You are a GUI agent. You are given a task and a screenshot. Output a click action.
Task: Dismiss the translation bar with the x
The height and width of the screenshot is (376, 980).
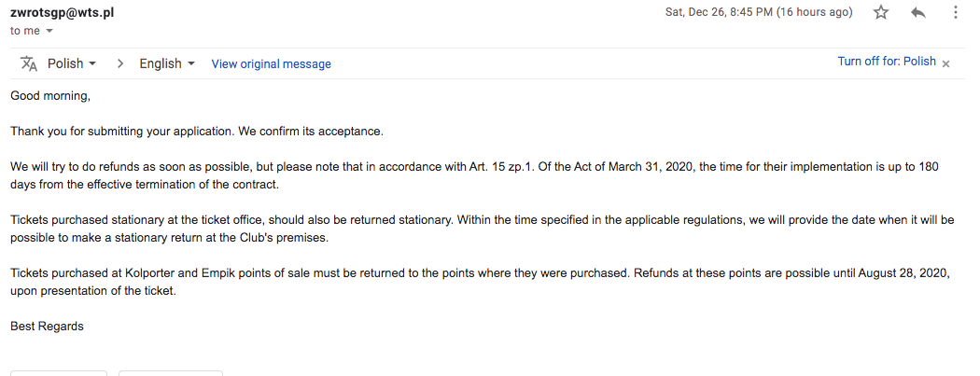click(945, 63)
